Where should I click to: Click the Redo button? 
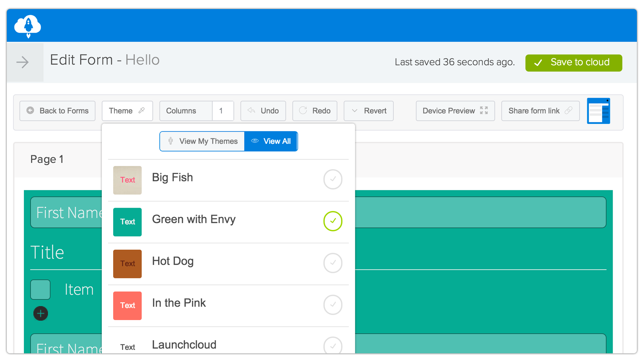point(315,111)
